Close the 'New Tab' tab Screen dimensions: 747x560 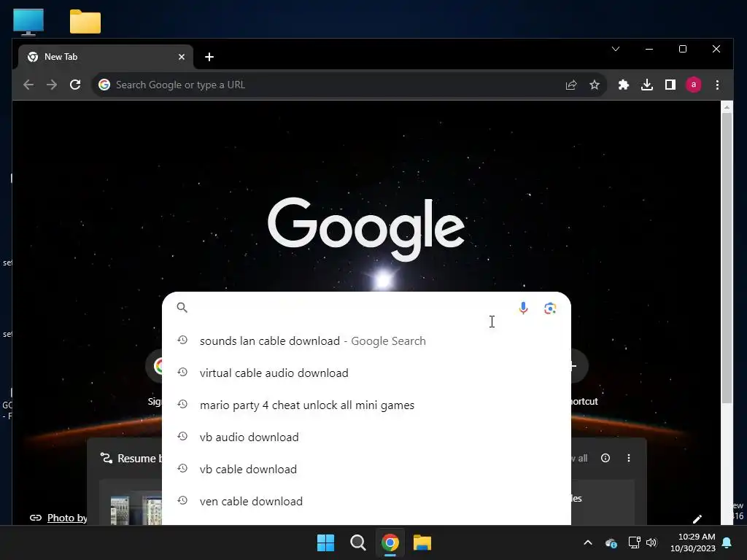(182, 57)
